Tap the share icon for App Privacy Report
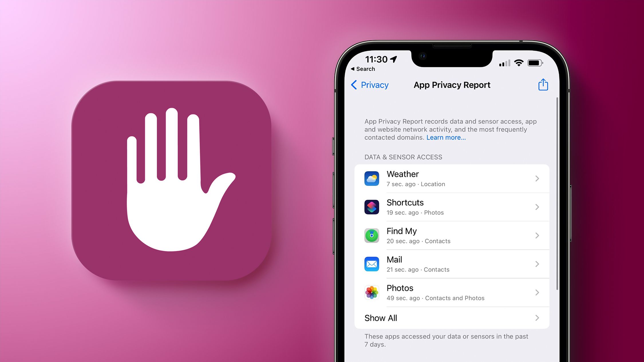This screenshot has height=362, width=644. coord(543,85)
